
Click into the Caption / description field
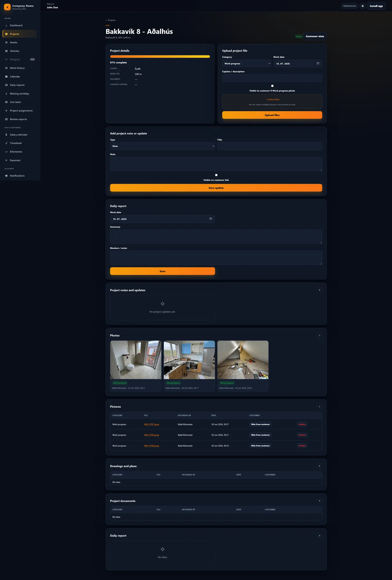tap(272, 78)
